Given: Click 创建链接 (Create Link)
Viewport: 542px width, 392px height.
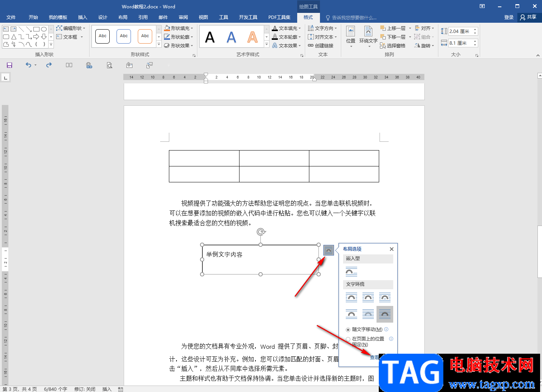Looking at the screenshot, I should (x=321, y=46).
